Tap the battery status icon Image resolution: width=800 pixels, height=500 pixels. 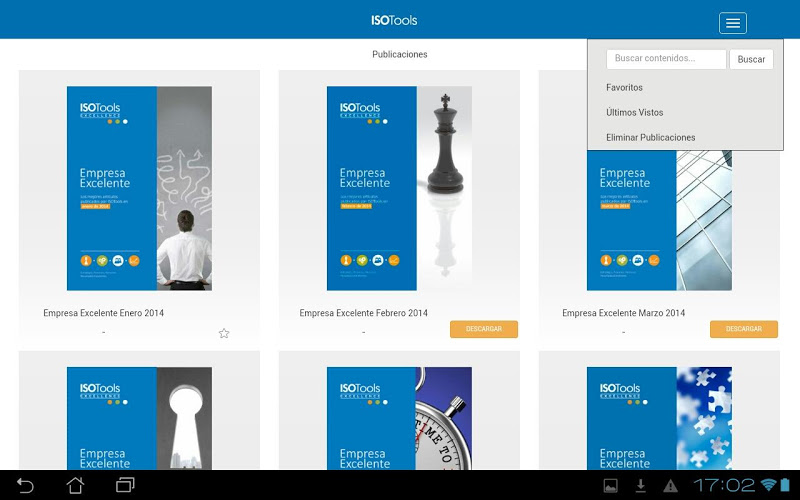point(785,484)
